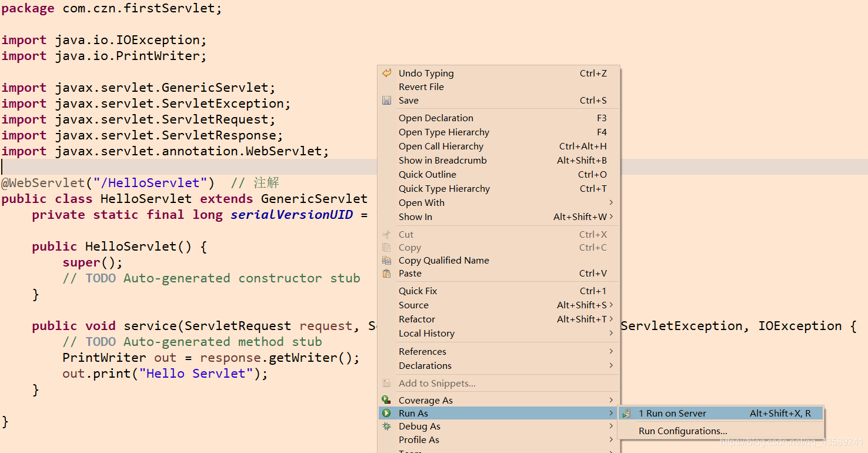The image size is (868, 453).
Task: Click the import java.io.PrintWriter line
Action: coord(104,56)
